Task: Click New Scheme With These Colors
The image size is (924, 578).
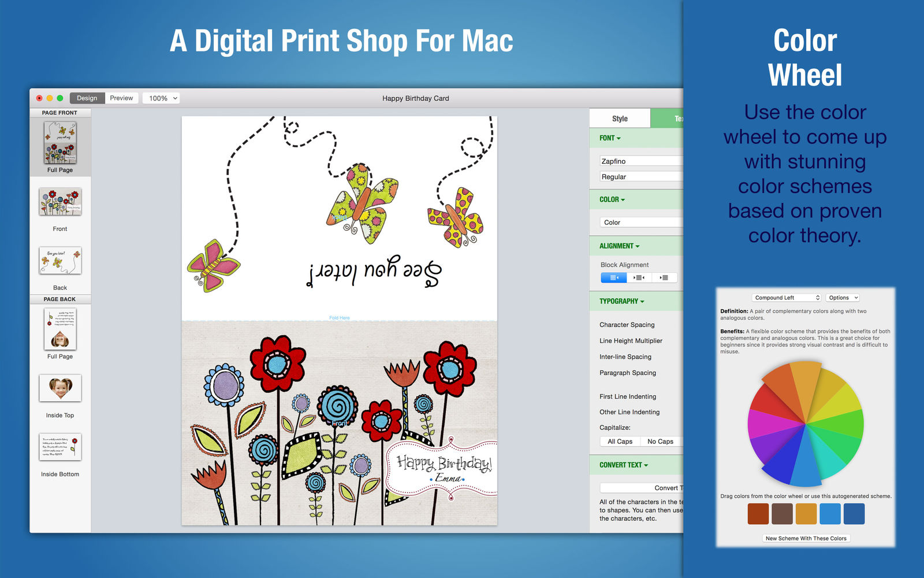Action: [x=806, y=538]
